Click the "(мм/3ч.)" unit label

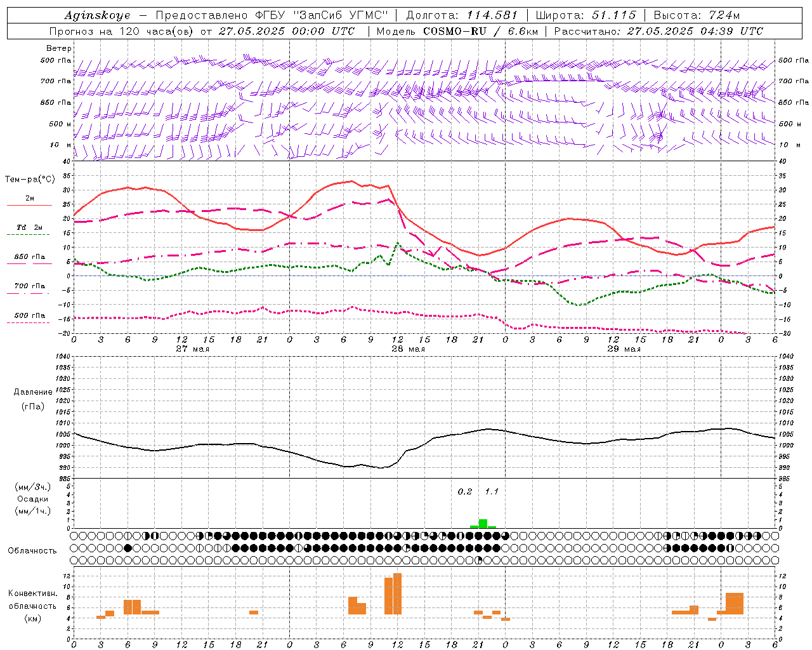pos(33,487)
